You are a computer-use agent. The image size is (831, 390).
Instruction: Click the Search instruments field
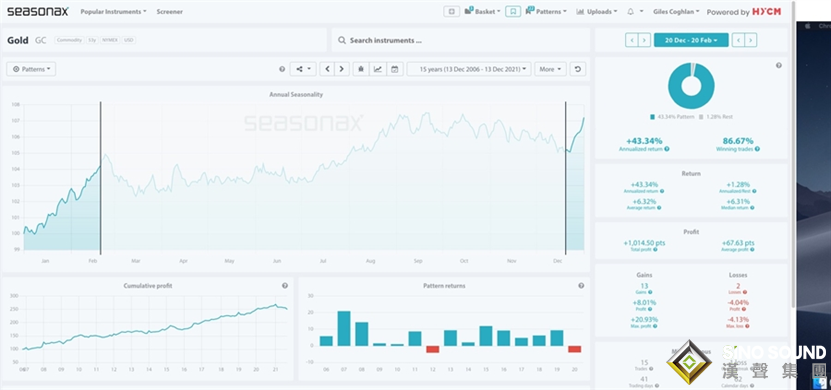tap(461, 40)
